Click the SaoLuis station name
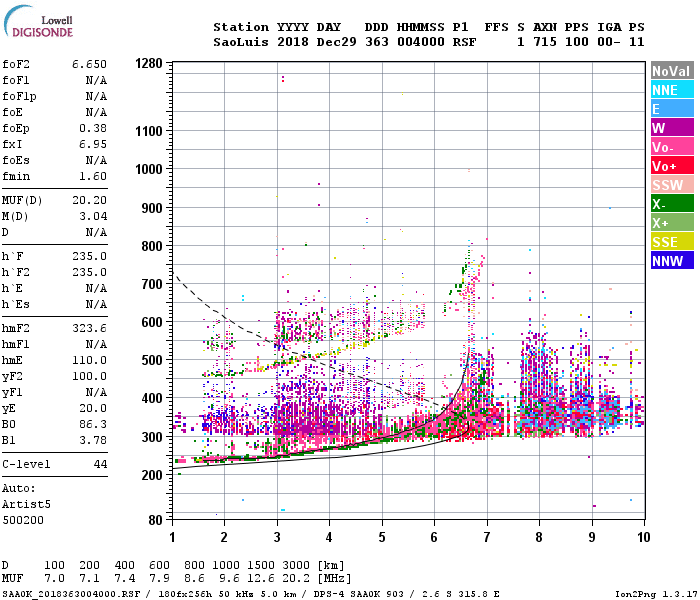The width and height of the screenshot is (700, 600). [241, 42]
